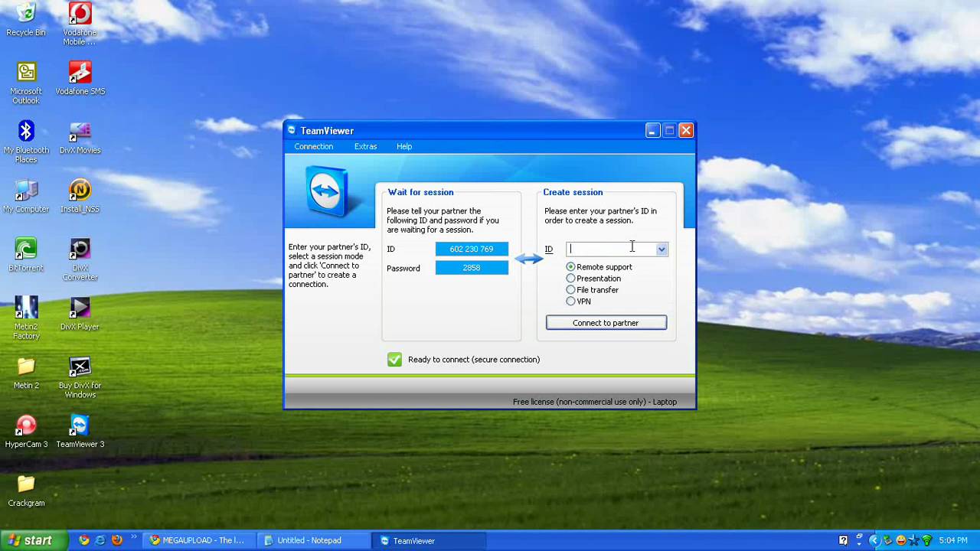Launch Chrome from the quick launch bar
Screen dimensions: 980x551
pyautogui.click(x=84, y=540)
